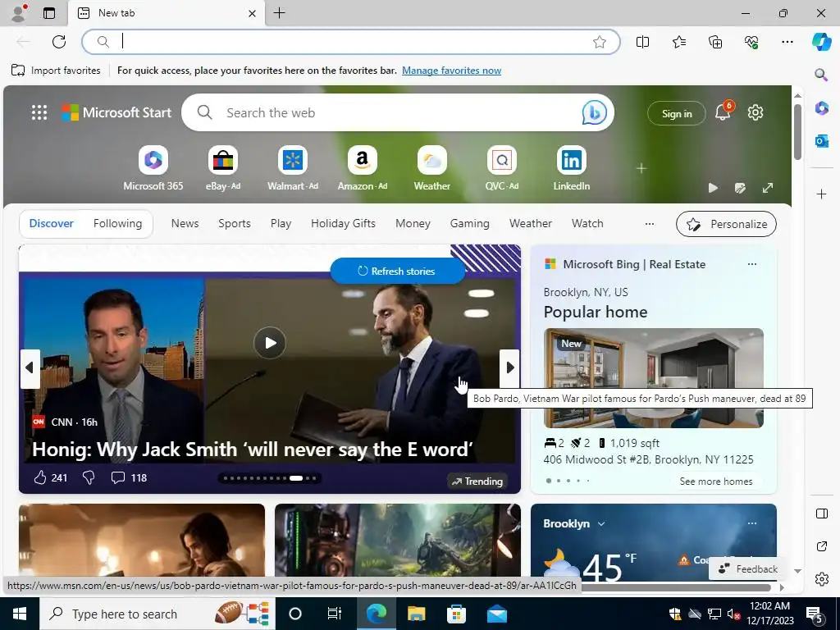This screenshot has height=630, width=840.
Task: Click Import favorites
Action: (56, 71)
